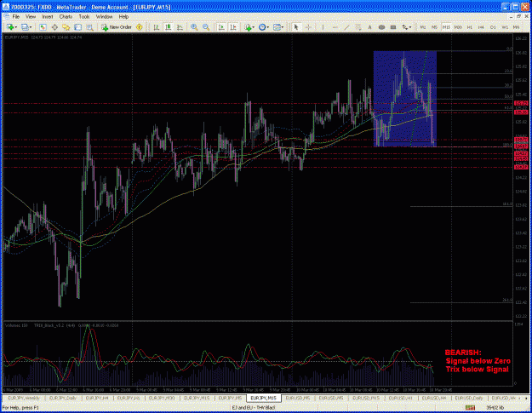This screenshot has height=413, width=532.
Task: Open the Navigator panel icon
Action: pos(66,27)
